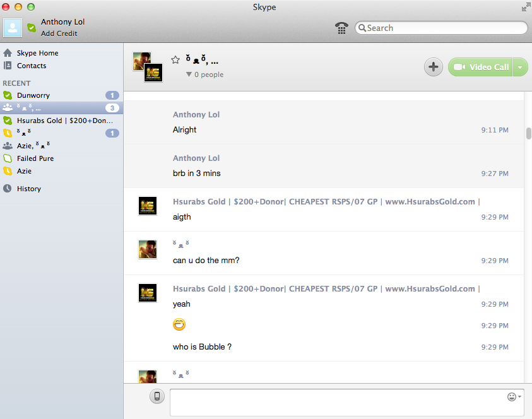Favorite this conversation with star icon
532x419 pixels.
[x=175, y=60]
